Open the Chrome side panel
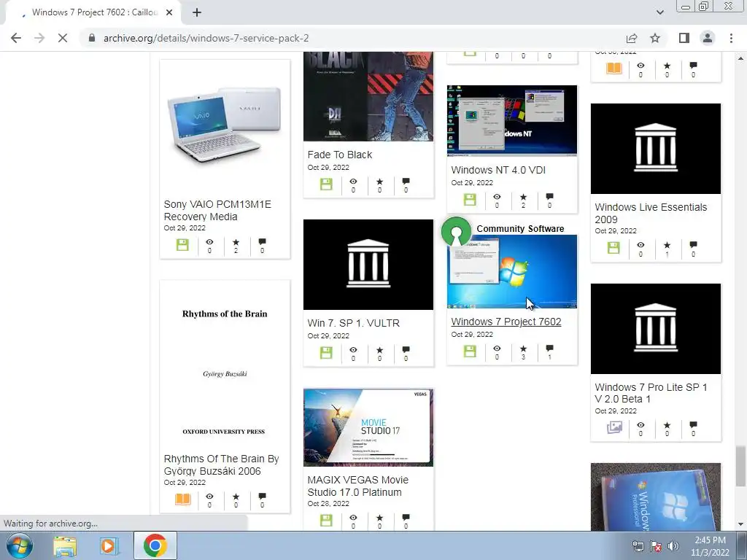 [684, 38]
